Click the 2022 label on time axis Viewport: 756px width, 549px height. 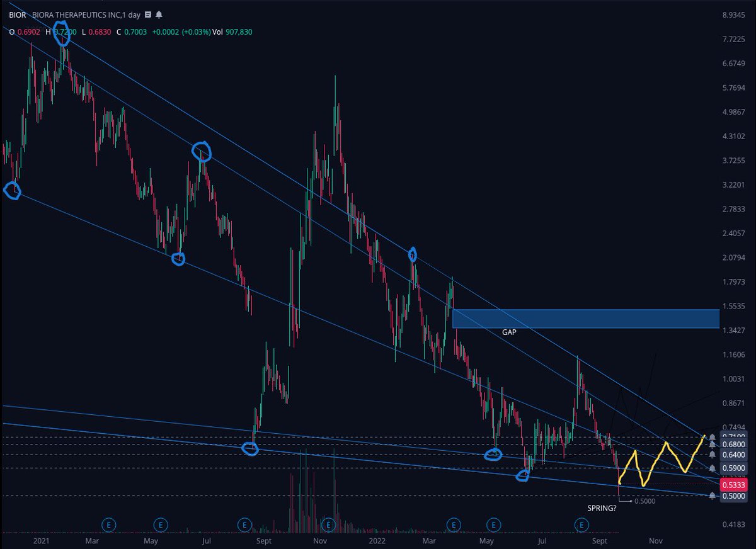tap(378, 541)
